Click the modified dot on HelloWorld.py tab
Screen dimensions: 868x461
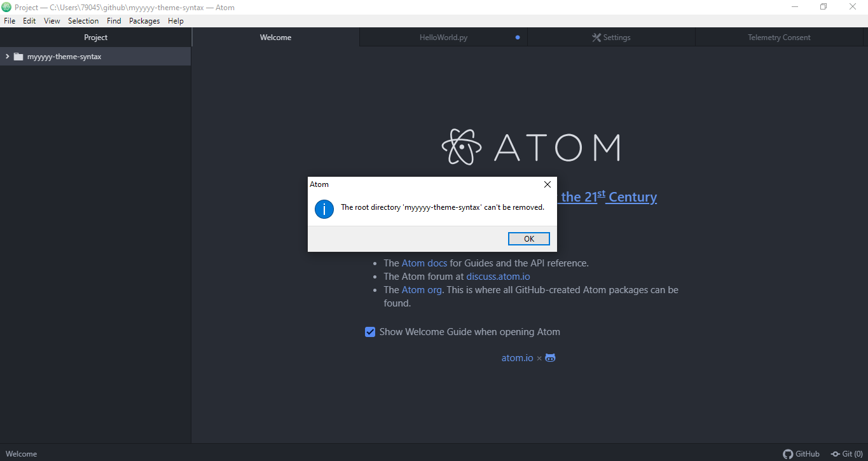tap(518, 38)
